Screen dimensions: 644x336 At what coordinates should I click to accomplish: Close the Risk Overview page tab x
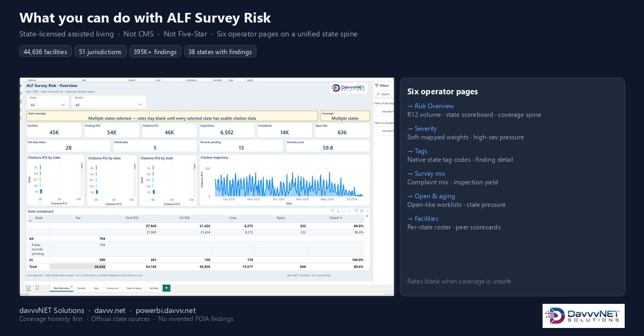point(71,287)
